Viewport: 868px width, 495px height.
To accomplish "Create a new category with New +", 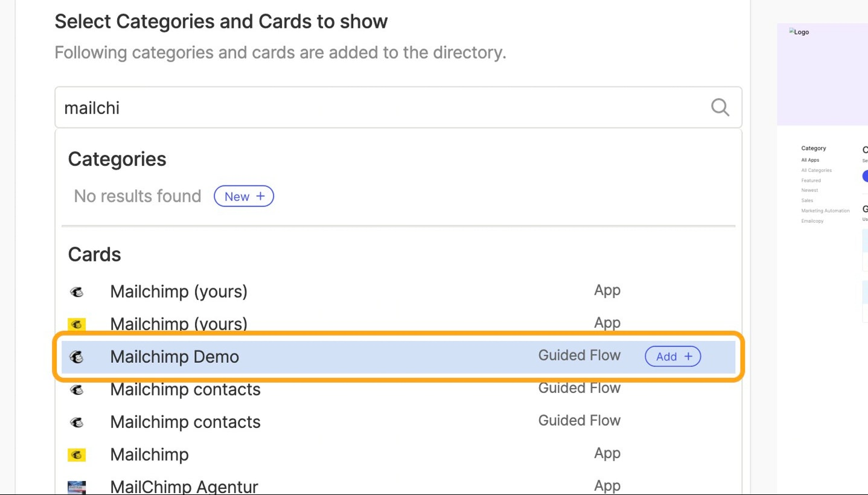I will click(x=244, y=196).
